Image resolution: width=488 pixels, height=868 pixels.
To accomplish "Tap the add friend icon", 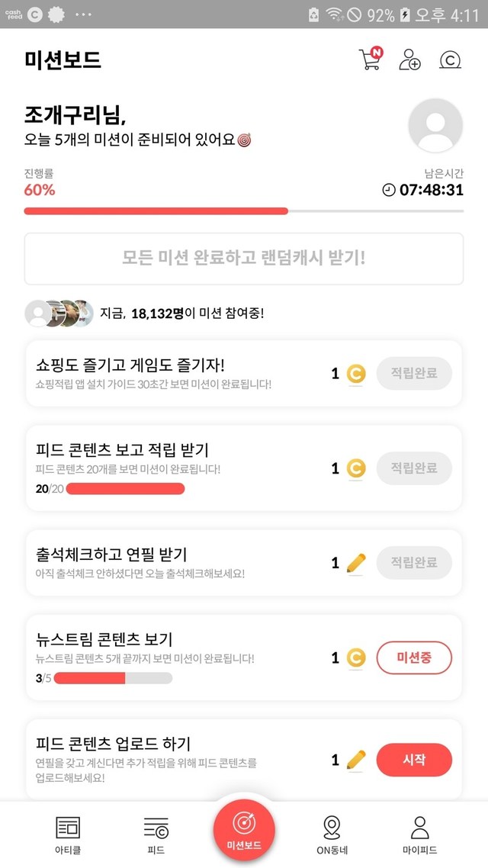I will coord(409,59).
